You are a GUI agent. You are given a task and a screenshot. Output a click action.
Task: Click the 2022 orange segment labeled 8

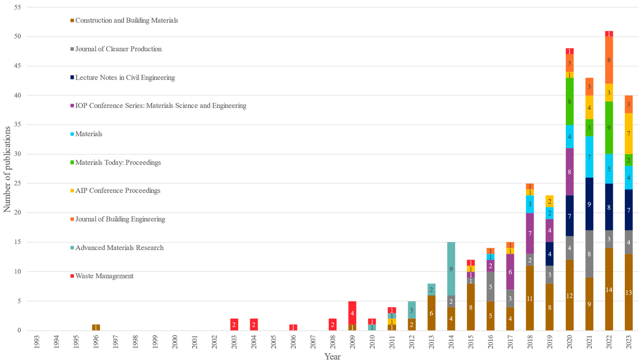coord(609,60)
